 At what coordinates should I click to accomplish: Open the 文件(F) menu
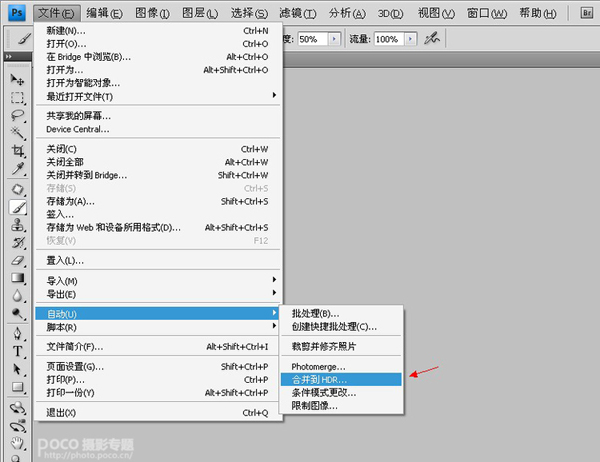click(56, 13)
